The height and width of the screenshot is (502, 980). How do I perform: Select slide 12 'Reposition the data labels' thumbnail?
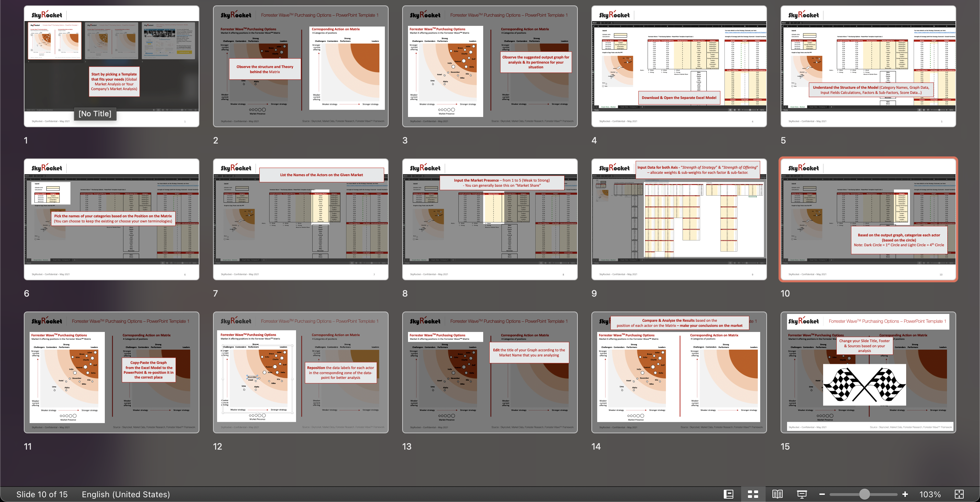300,372
